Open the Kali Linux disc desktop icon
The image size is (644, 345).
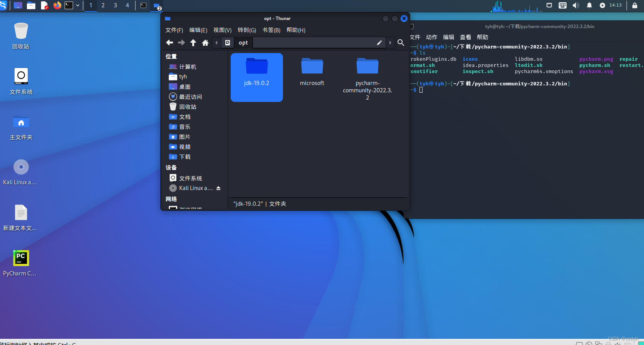(x=21, y=172)
